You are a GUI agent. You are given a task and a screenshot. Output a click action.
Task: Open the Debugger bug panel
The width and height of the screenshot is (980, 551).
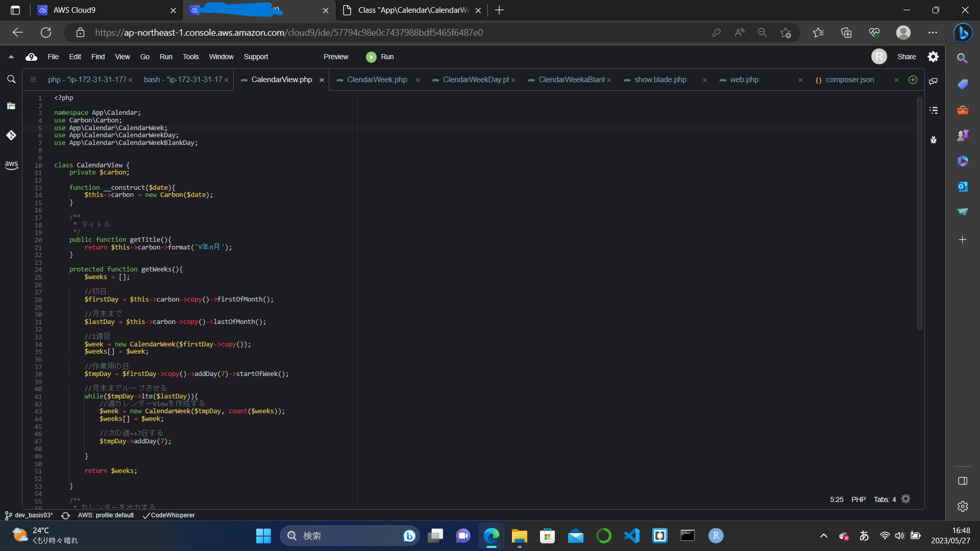coord(934,140)
